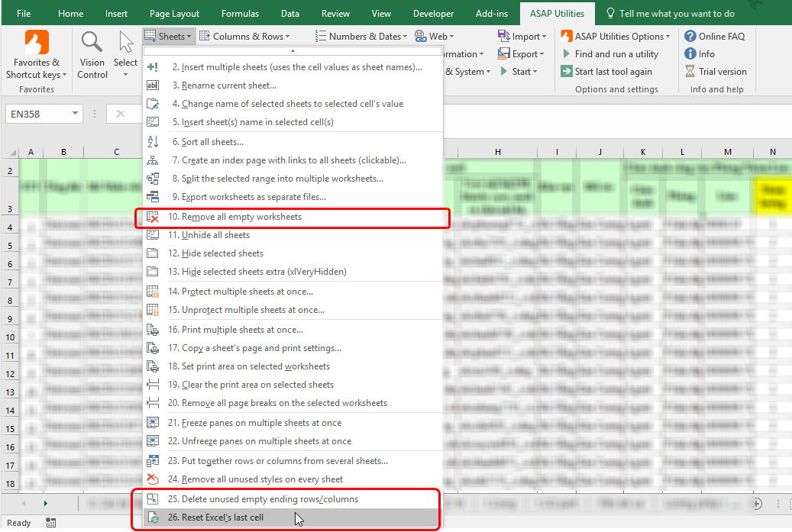Click Remove all empty worksheets icon

pos(153,217)
